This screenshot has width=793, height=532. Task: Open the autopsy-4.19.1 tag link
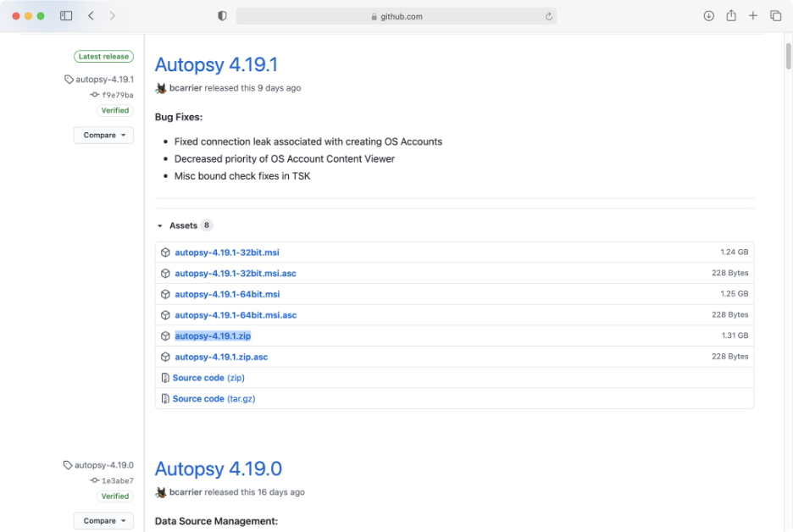pyautogui.click(x=105, y=80)
